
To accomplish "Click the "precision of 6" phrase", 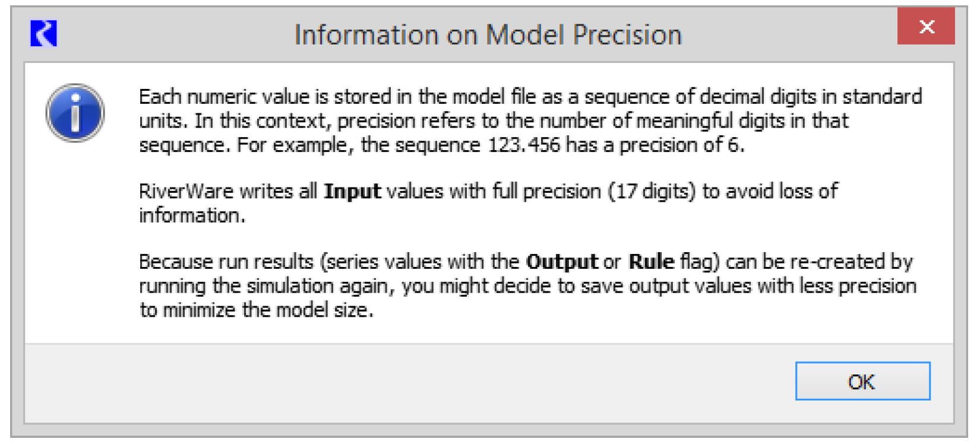I will click(x=681, y=145).
